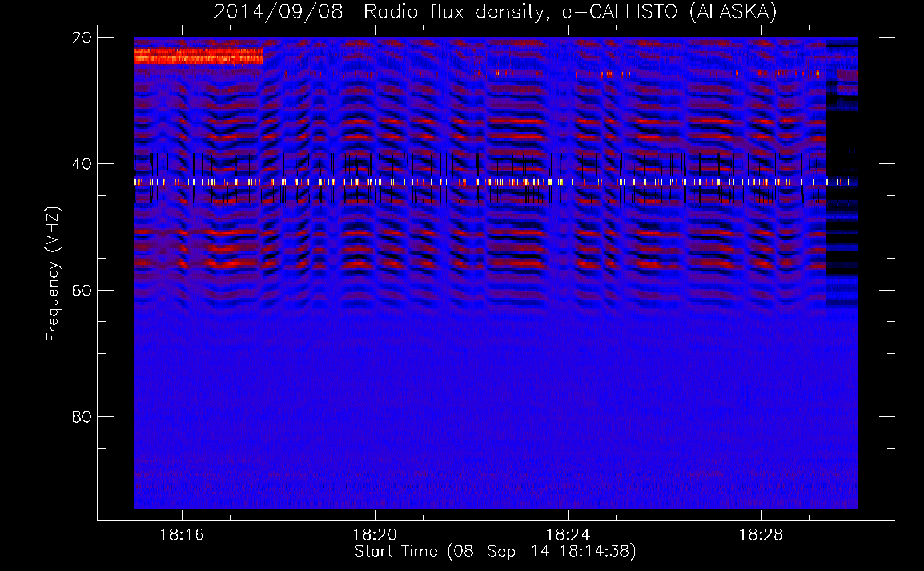Click the 18:28 time tick label
This screenshot has height=571, width=924.
click(x=761, y=535)
